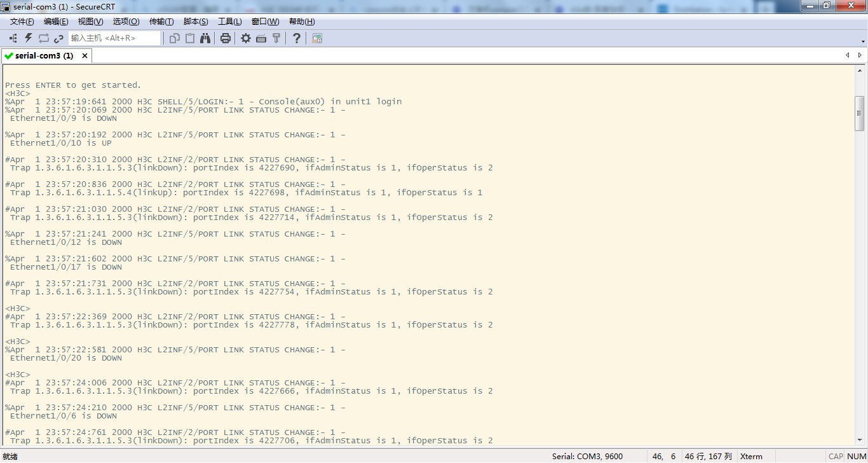Image resolution: width=868 pixels, height=463 pixels.
Task: Click the Copy toolbar icon
Action: point(175,38)
